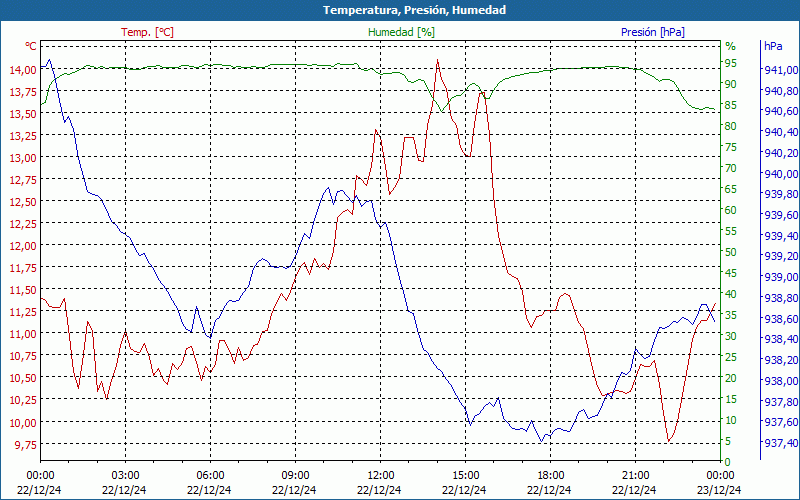Click 95 on the green humidity axis
This screenshot has width=800, height=500.
tap(731, 63)
